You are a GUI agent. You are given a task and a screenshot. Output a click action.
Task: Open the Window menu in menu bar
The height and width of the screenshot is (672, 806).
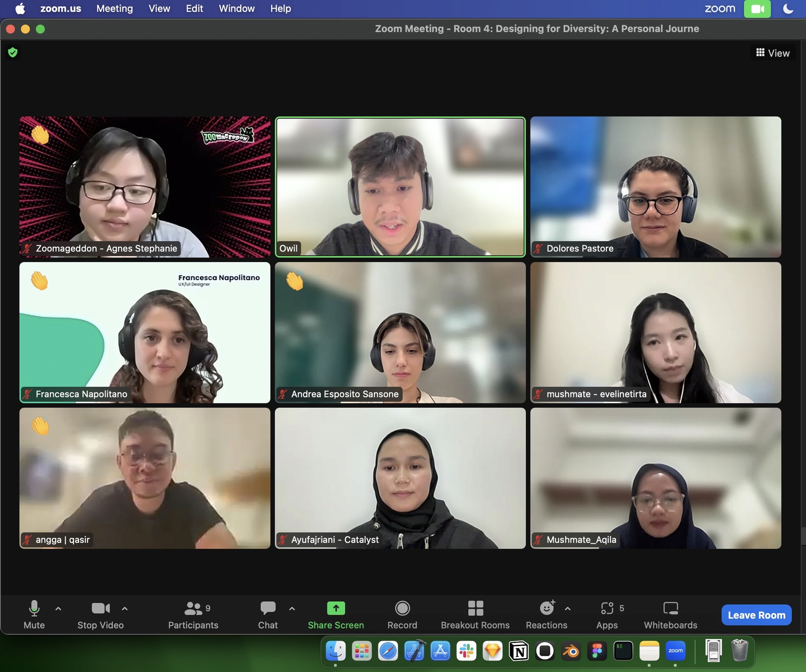pos(237,9)
